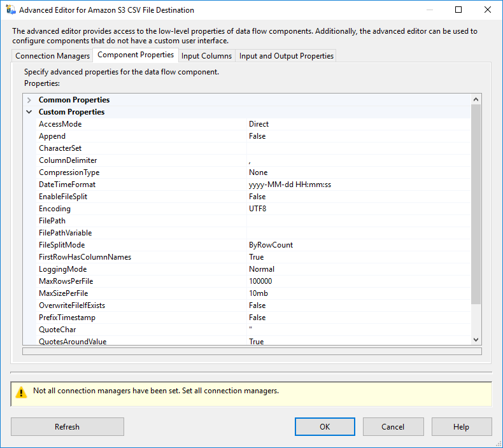Click the QuotesAroundValue value True
Screen dimensions: 503x448
tap(257, 342)
